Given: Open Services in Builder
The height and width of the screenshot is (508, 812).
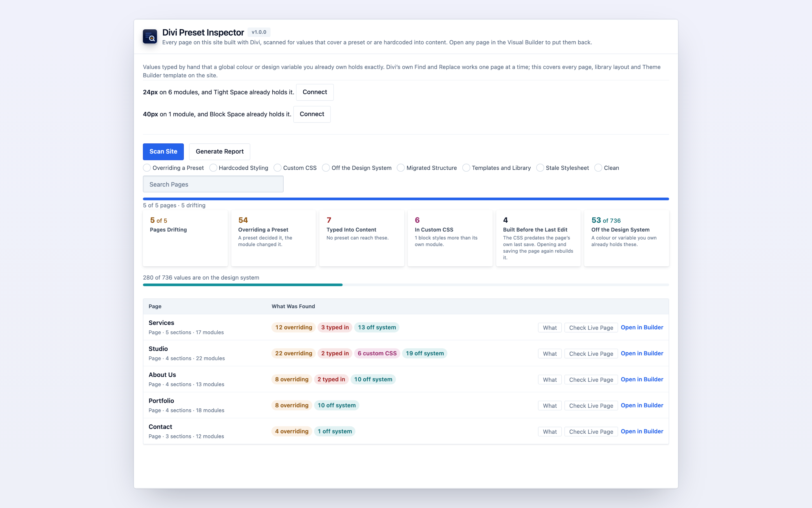Looking at the screenshot, I should 642,327.
